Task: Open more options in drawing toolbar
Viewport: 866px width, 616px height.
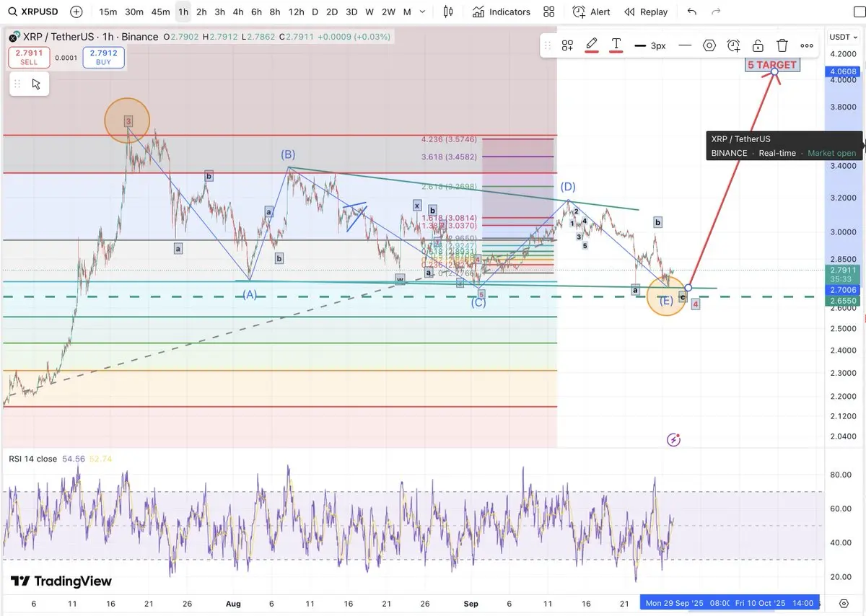Action: click(807, 45)
